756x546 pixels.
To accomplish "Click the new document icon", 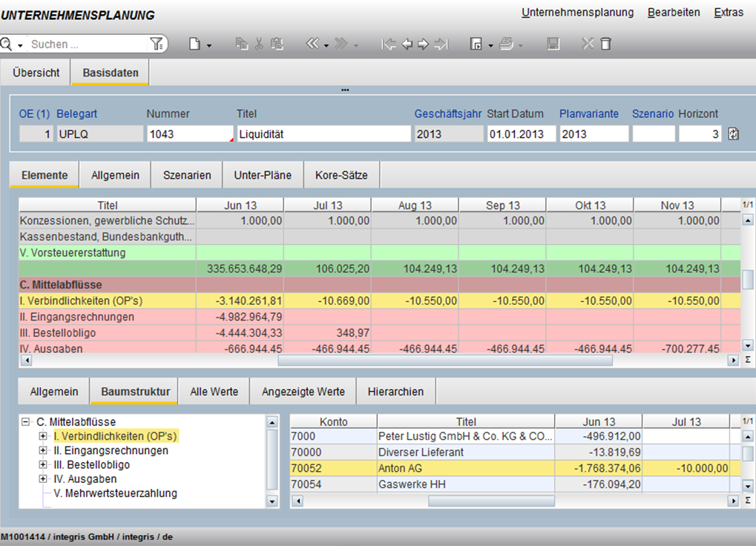I will tap(194, 45).
